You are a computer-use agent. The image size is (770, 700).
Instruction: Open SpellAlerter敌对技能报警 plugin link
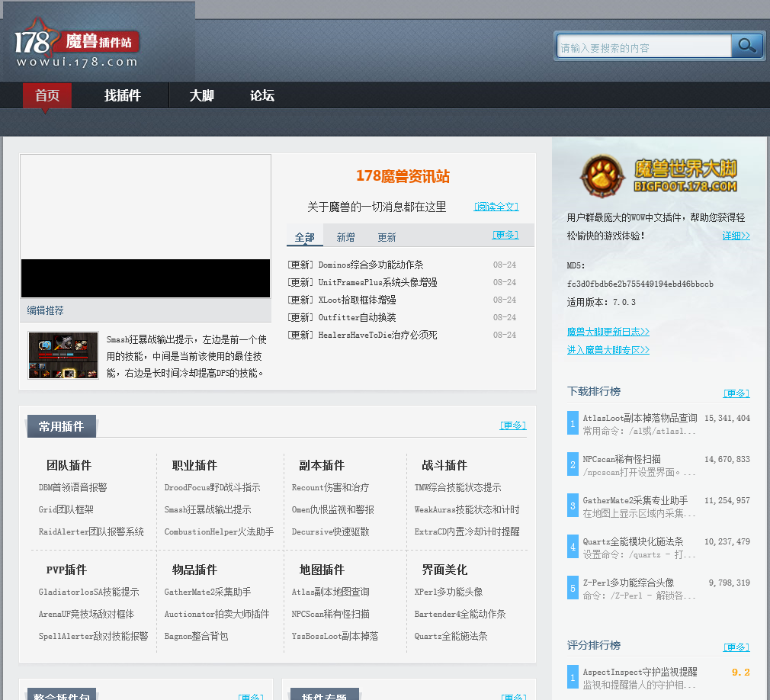click(x=93, y=636)
